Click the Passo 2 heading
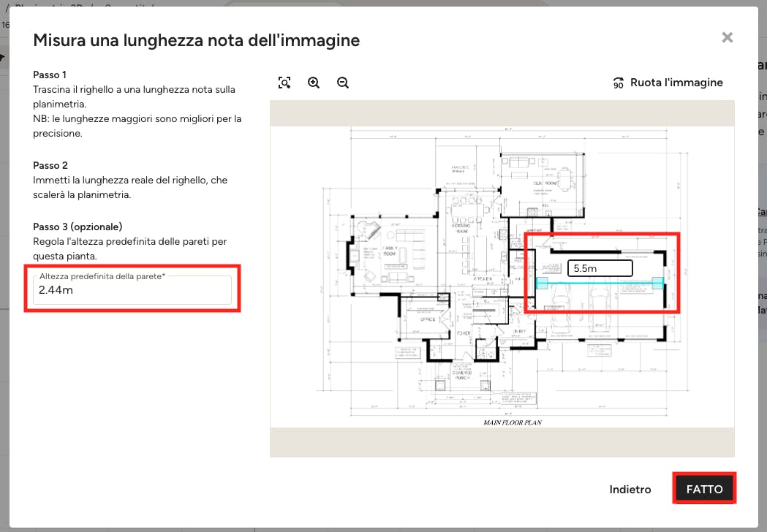The image size is (767, 532). point(50,165)
